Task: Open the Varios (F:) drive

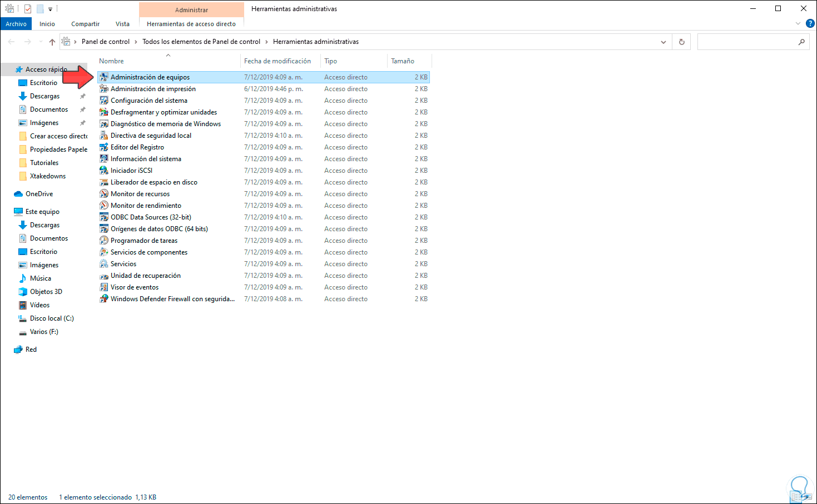Action: [44, 332]
